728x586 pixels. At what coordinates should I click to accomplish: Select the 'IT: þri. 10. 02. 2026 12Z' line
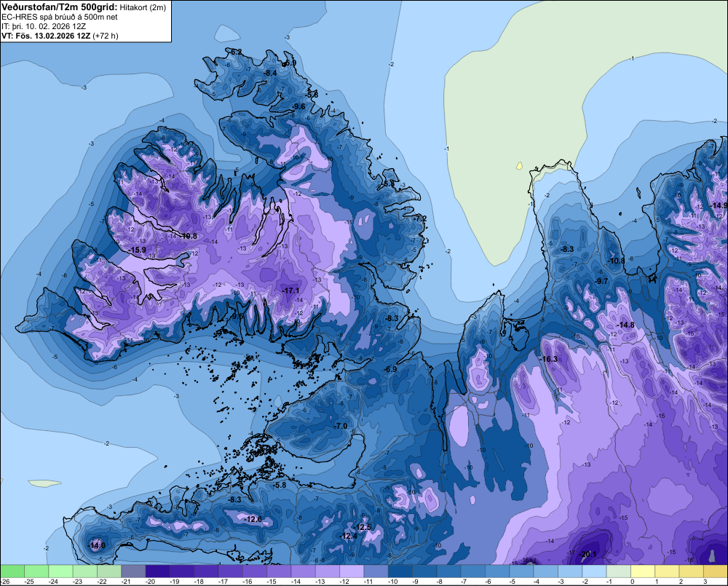pos(44,26)
